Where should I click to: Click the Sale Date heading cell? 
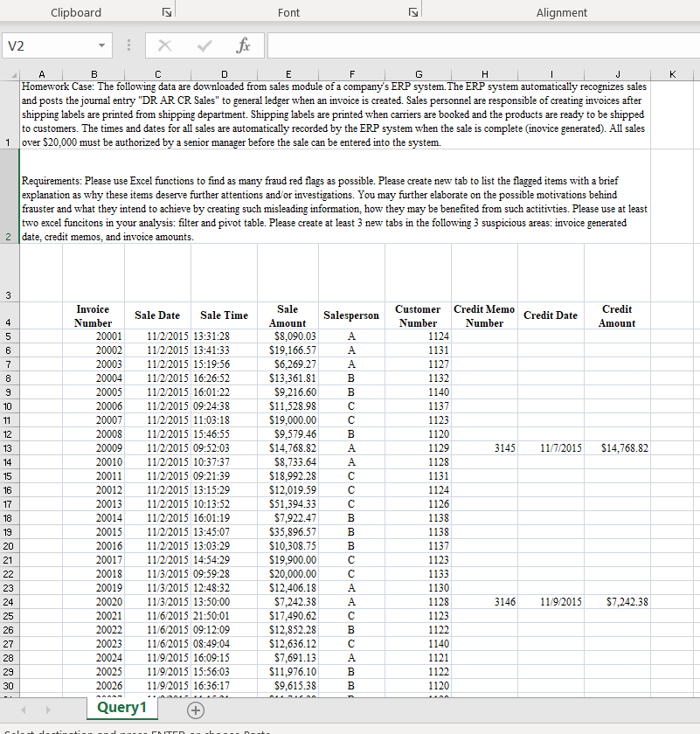click(x=157, y=316)
